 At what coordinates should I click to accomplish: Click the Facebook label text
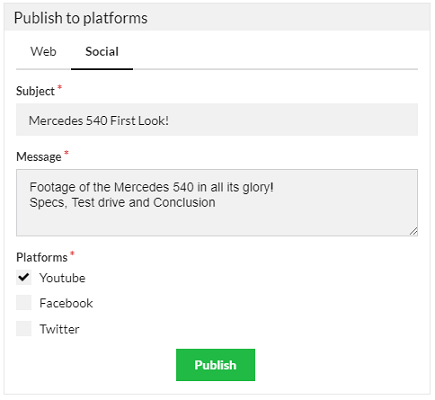[x=66, y=303]
